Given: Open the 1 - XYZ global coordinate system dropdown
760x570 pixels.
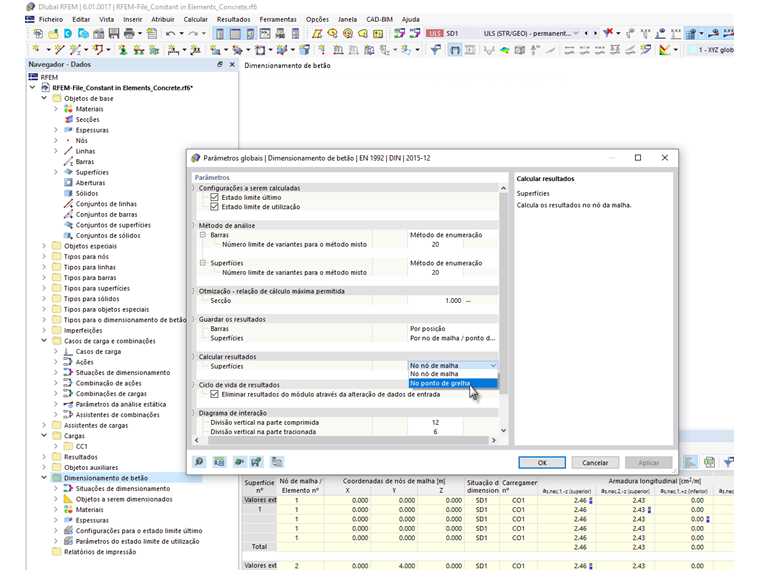Looking at the screenshot, I should click(x=711, y=49).
